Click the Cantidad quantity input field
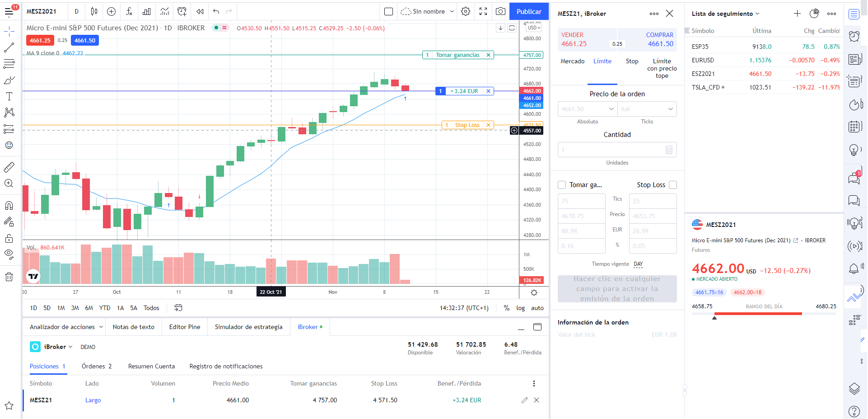Screen dimensions: 868x419 617,150
